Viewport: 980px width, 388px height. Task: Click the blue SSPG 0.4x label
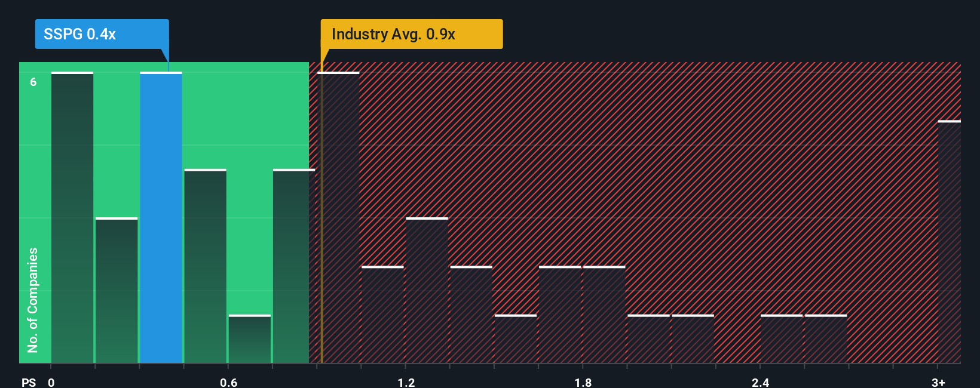click(102, 34)
